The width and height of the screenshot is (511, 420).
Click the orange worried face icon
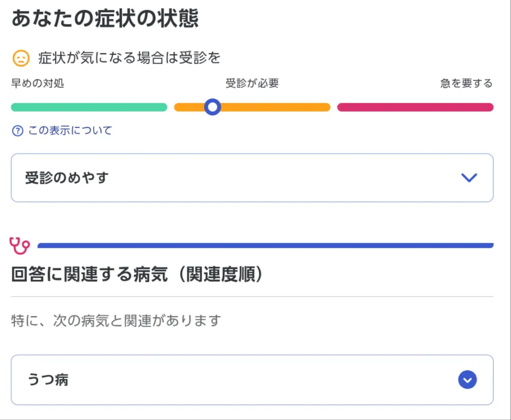(21, 58)
